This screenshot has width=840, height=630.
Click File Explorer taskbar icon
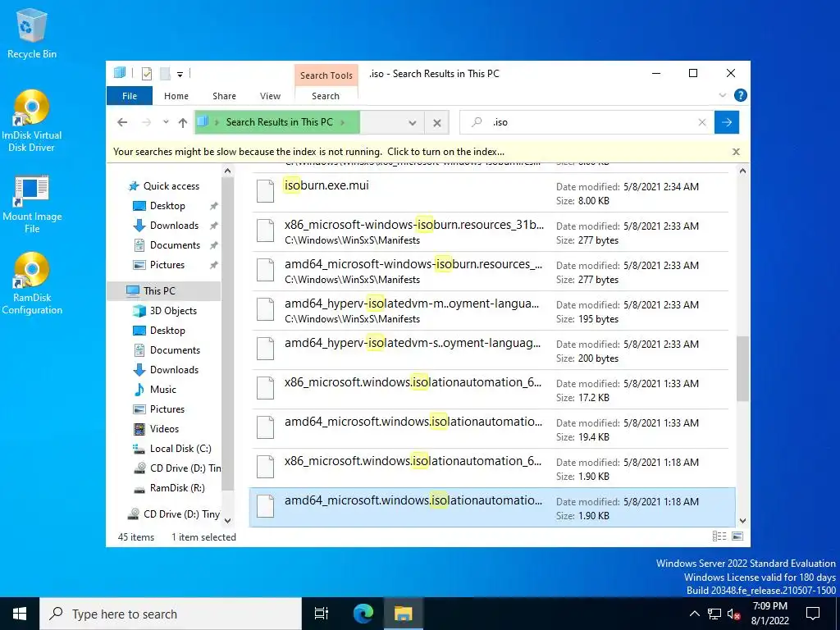403,614
